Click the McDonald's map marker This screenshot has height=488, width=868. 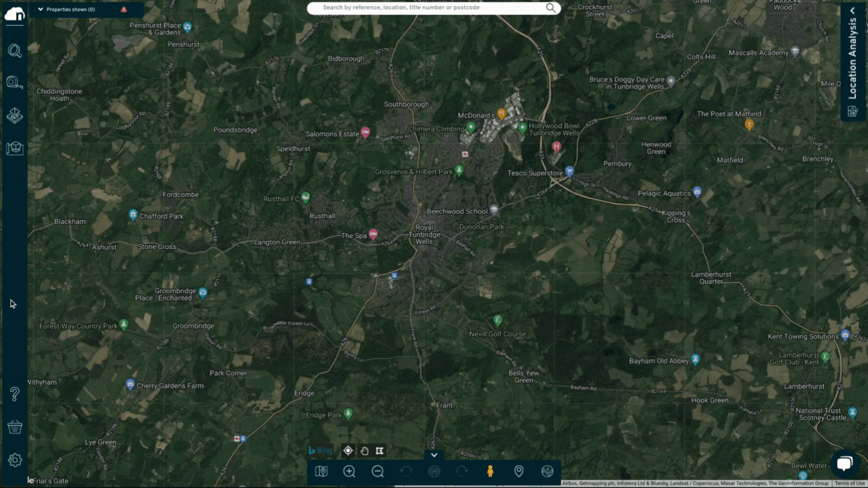click(502, 114)
